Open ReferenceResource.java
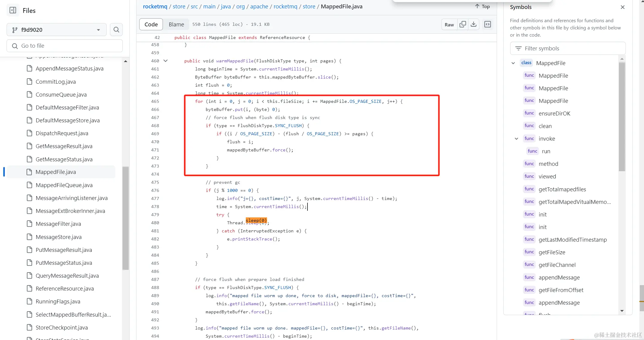The width and height of the screenshot is (644, 340). pyautogui.click(x=65, y=288)
